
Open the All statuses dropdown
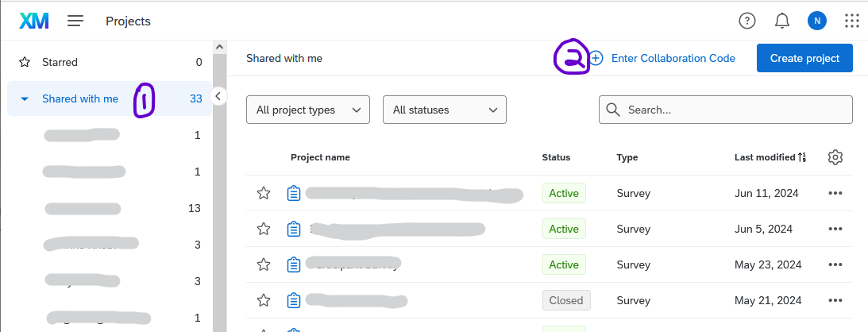point(445,110)
